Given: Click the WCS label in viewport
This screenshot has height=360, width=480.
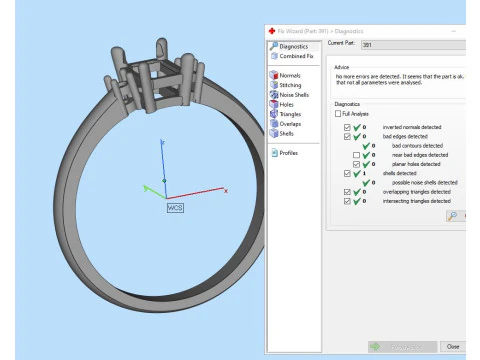Looking at the screenshot, I should [175, 208].
